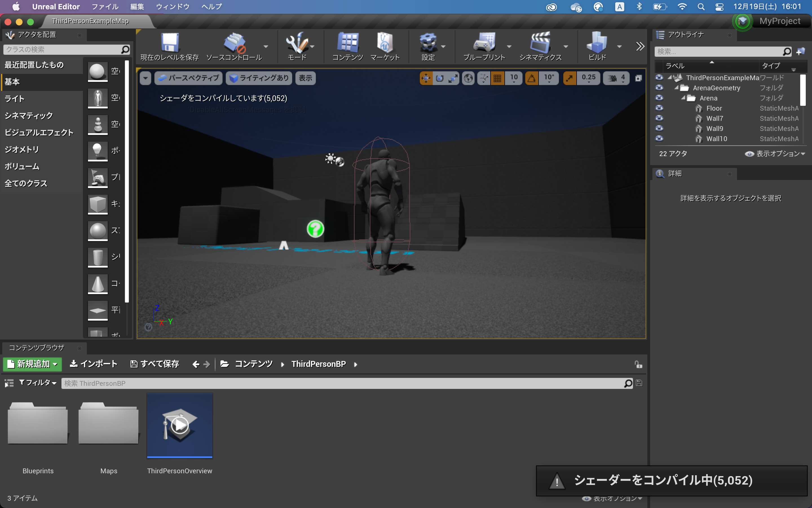Hide Wall10 actor via eye icon
The width and height of the screenshot is (812, 508).
point(659,138)
